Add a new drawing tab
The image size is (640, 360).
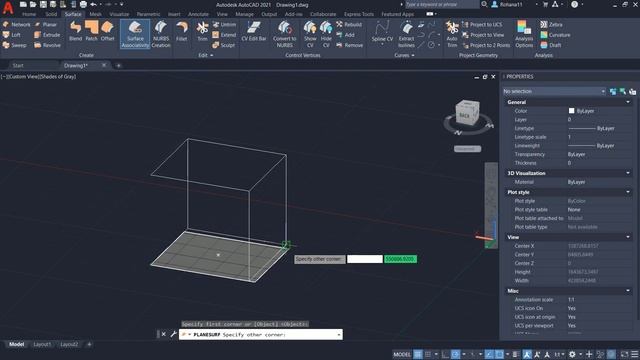[x=118, y=65]
